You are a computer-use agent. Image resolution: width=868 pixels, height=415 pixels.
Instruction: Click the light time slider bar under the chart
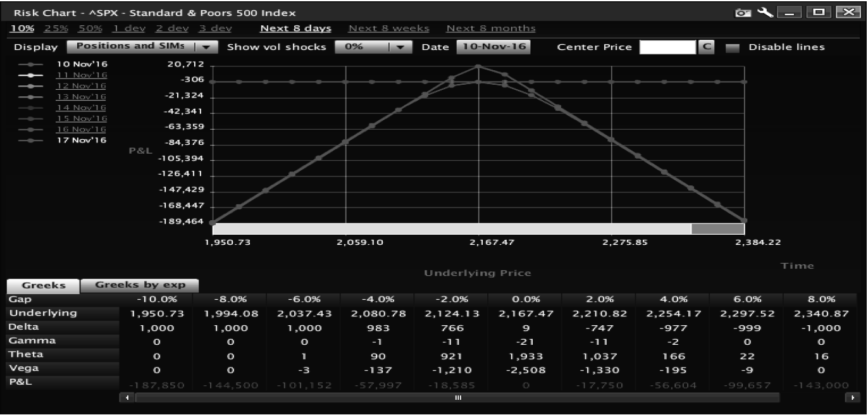452,229
